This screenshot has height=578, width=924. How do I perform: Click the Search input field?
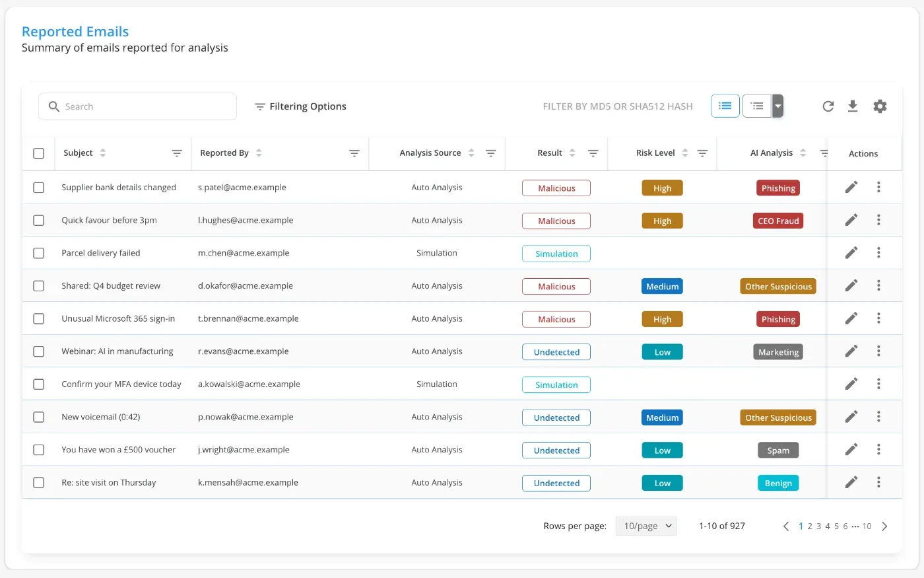[137, 106]
